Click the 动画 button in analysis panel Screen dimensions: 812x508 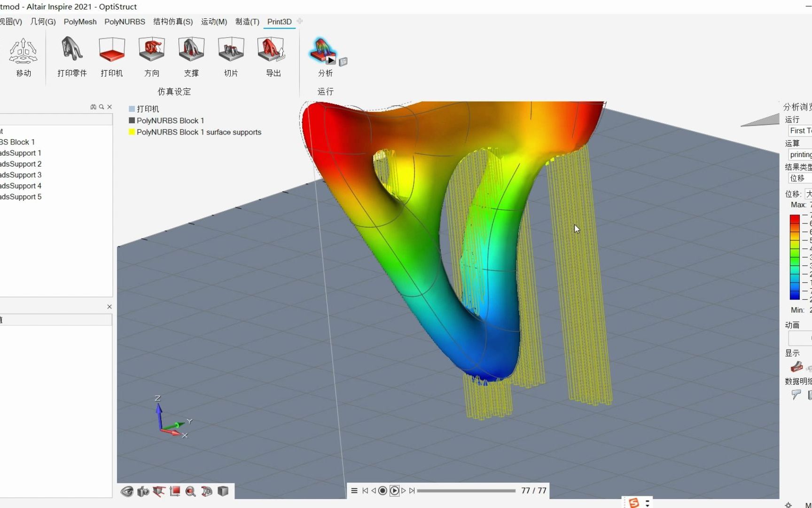800,338
